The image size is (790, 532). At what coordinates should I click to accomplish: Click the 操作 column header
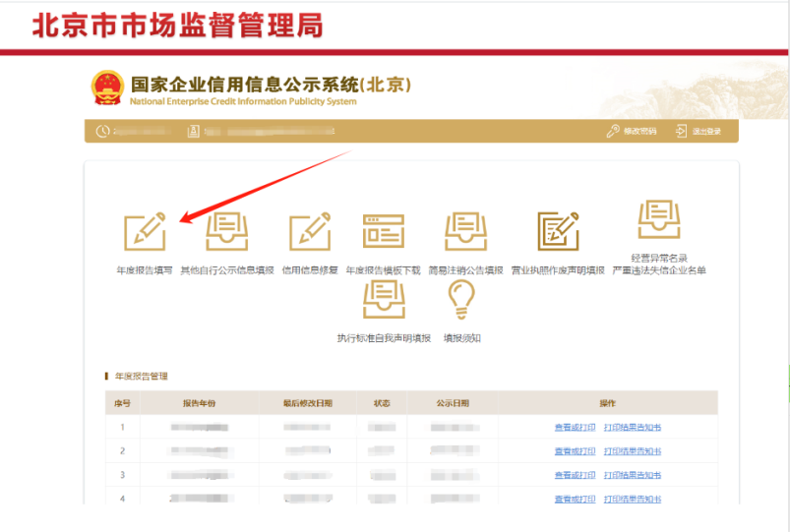tap(608, 403)
